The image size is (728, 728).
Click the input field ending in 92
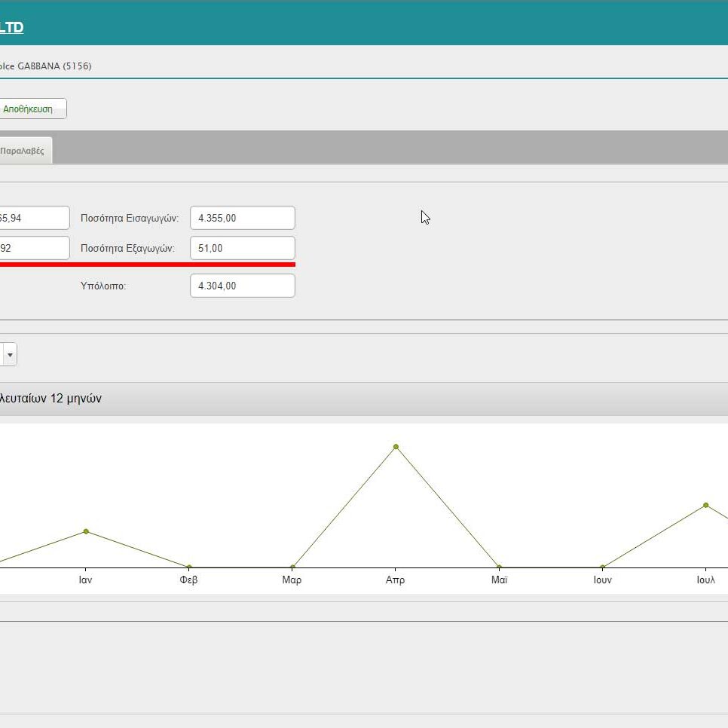(34, 249)
